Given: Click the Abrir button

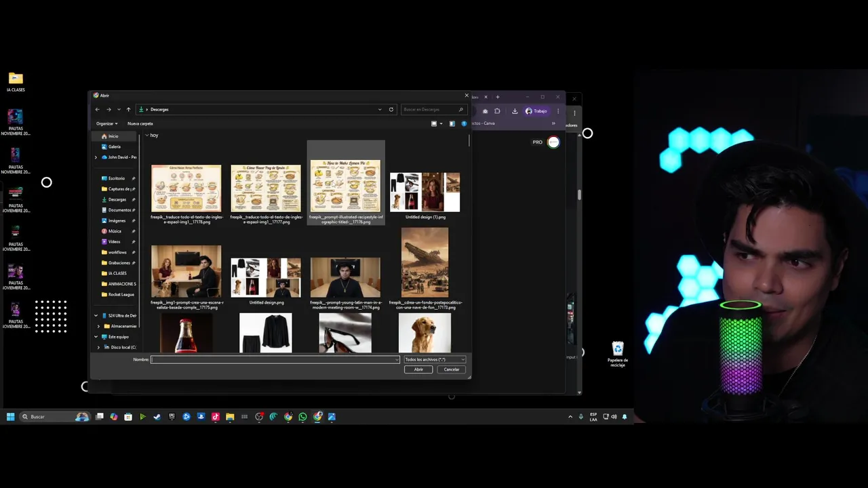Looking at the screenshot, I should [418, 369].
